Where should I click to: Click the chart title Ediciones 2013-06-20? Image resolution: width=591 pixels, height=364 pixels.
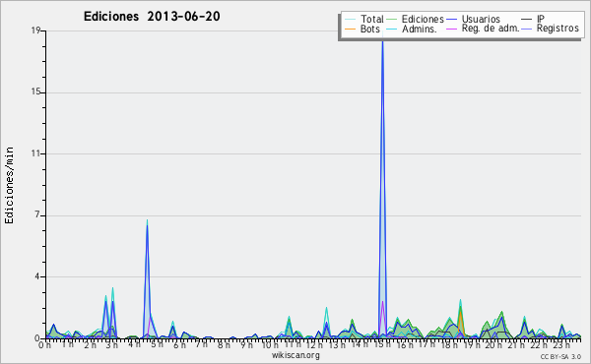point(152,17)
